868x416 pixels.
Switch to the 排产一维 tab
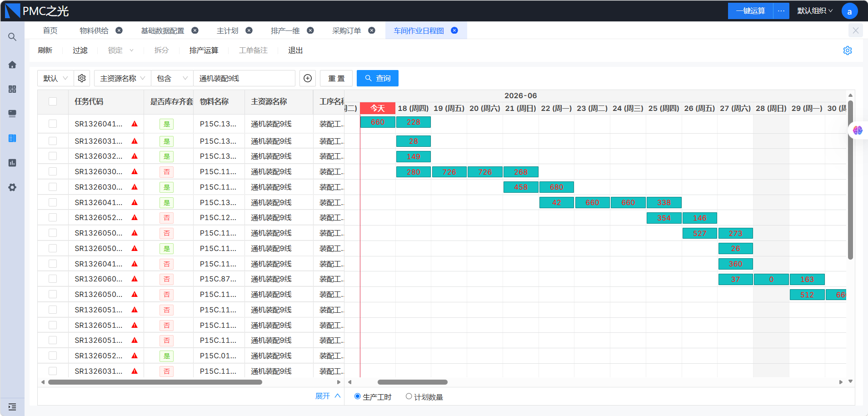[x=285, y=30]
